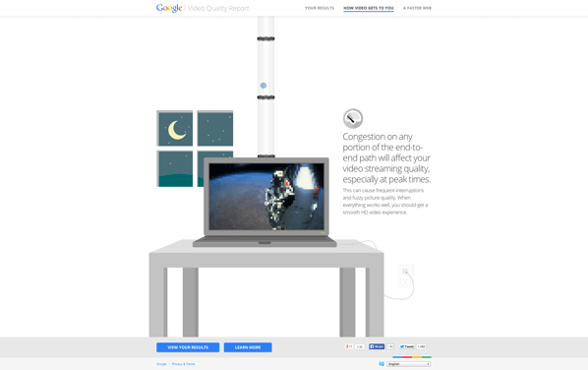Click the moon window pane
This screenshot has height=370, width=588.
pos(175,129)
